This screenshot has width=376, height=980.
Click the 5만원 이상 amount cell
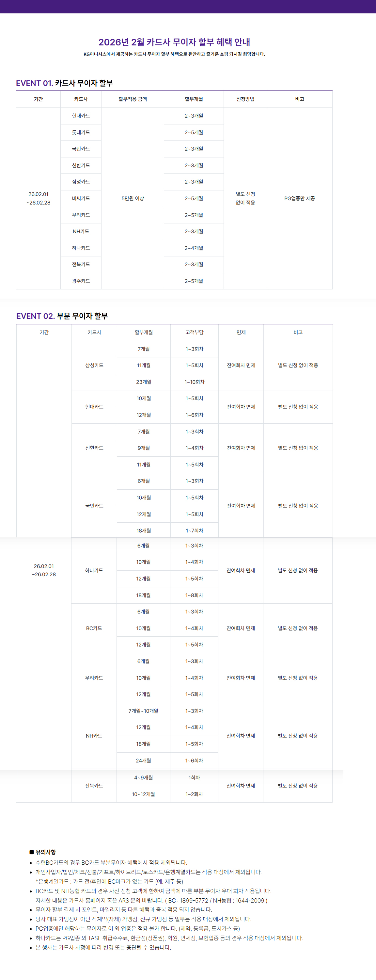click(x=133, y=198)
